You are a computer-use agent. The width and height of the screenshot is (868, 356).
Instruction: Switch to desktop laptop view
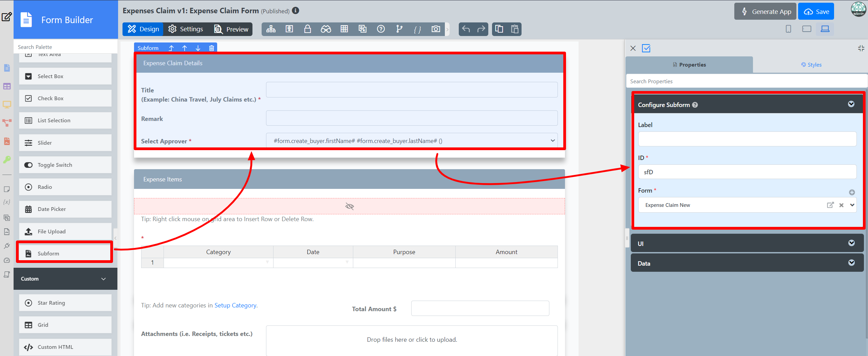(825, 29)
